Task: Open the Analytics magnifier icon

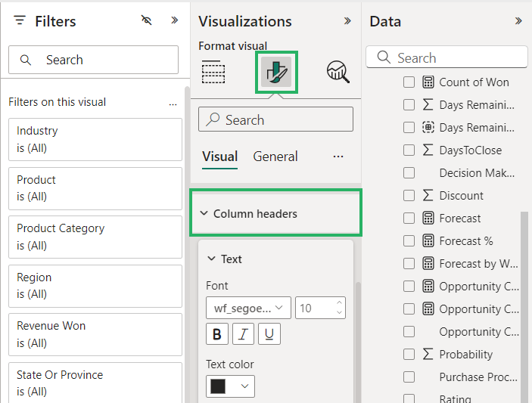Action: (338, 72)
